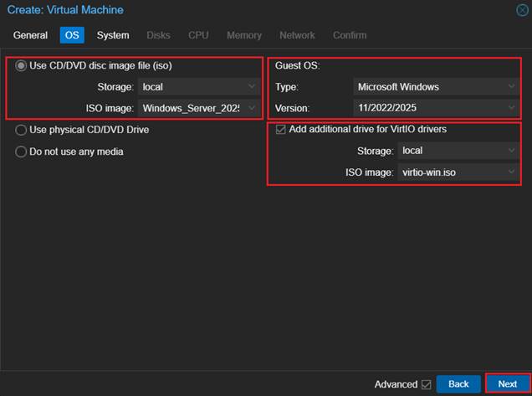This screenshot has width=532, height=396.
Task: Toggle Add additional drive for VirtIO drivers
Action: tap(279, 130)
